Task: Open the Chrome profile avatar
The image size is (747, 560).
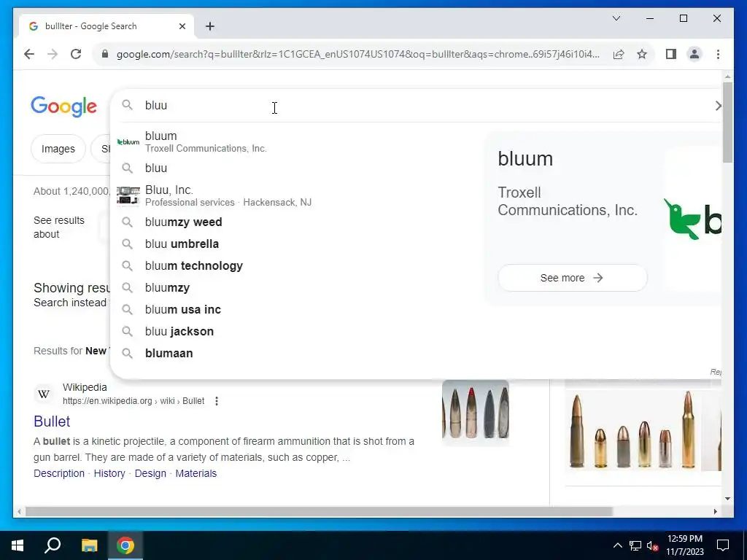Action: [x=694, y=54]
